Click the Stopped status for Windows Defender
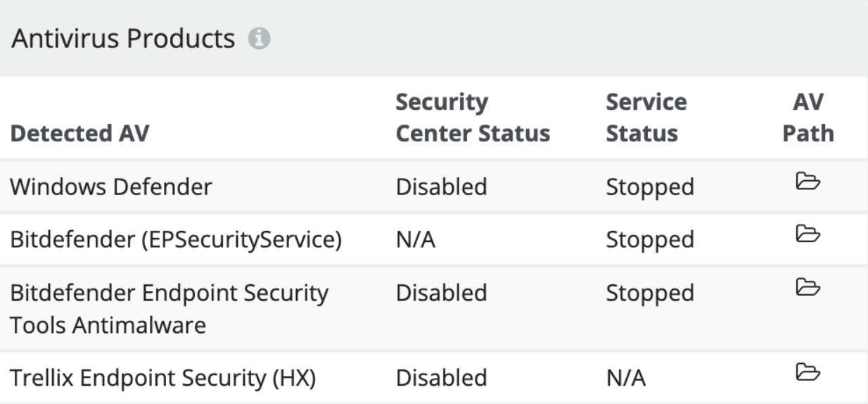868x404 pixels. [649, 187]
